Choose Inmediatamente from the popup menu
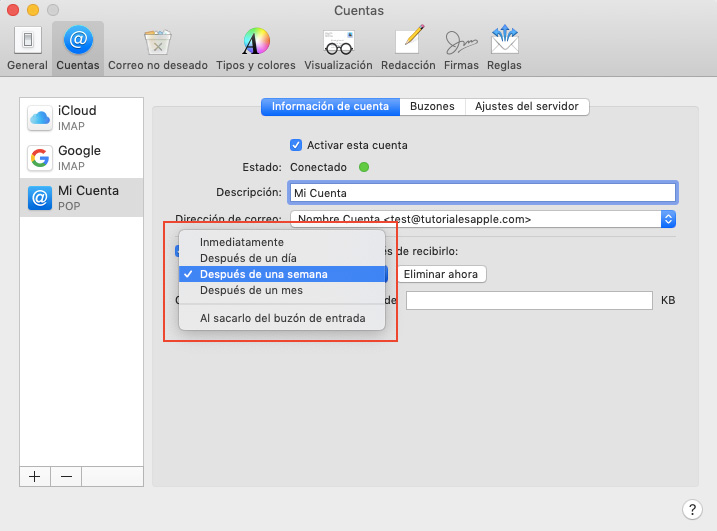Image resolution: width=717 pixels, height=531 pixels. tap(242, 242)
